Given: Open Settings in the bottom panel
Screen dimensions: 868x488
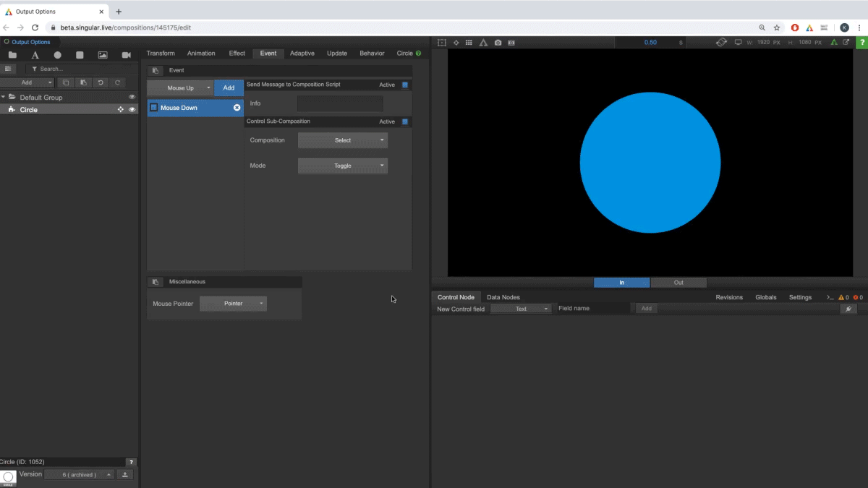Looking at the screenshot, I should click(x=800, y=297).
